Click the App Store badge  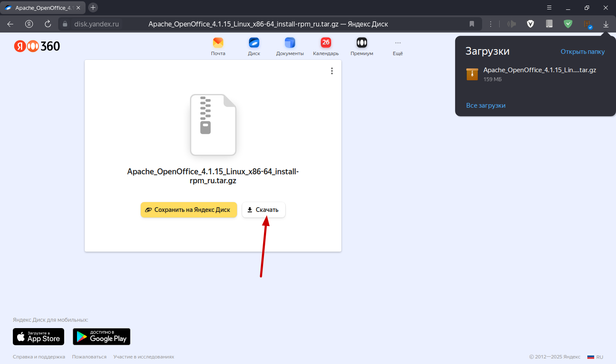tap(38, 337)
